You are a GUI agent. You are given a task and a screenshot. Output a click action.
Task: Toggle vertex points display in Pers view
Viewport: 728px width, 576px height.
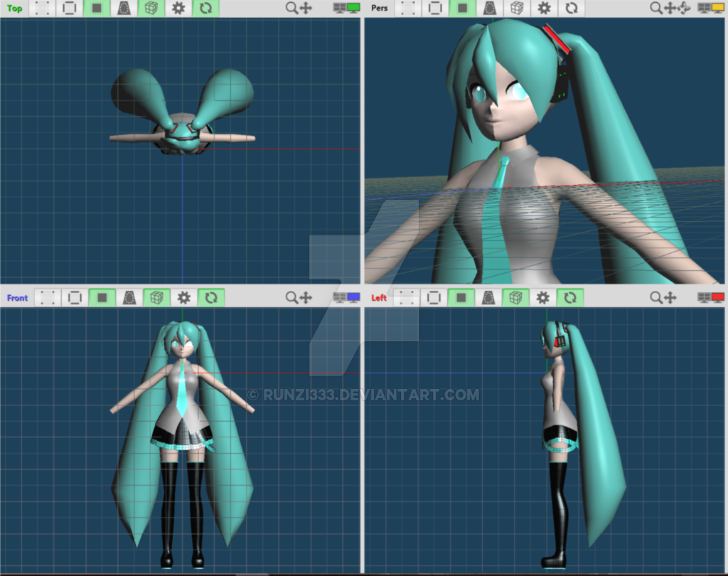click(407, 8)
